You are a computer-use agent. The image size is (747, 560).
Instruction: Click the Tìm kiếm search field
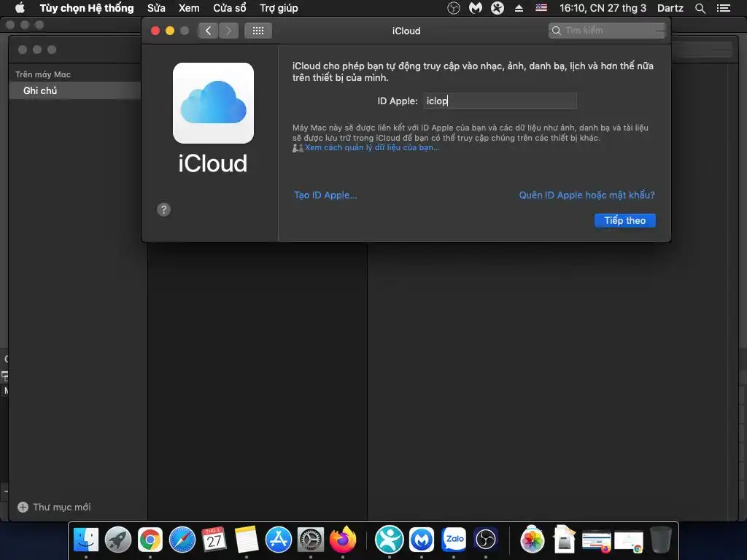(606, 31)
